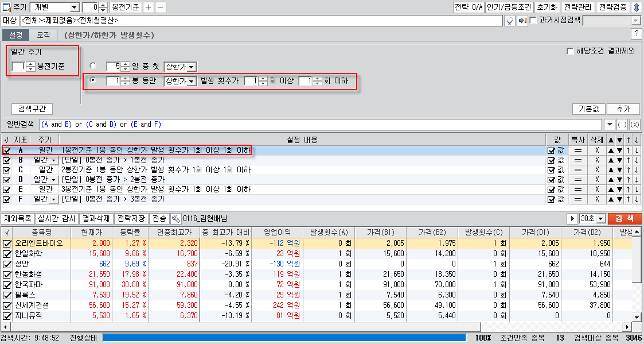Click the 전략저장 button

[x=130, y=218]
